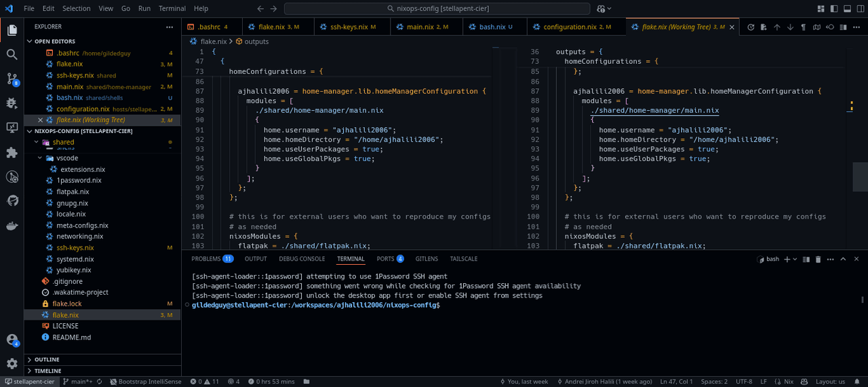Open the Search view in activity bar
The image size is (868, 387).
pos(12,54)
